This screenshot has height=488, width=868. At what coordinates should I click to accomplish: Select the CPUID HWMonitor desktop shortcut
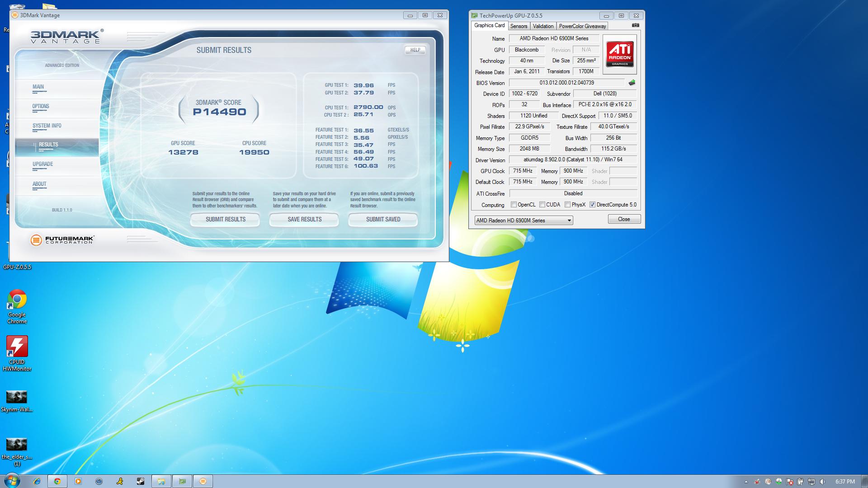(17, 354)
